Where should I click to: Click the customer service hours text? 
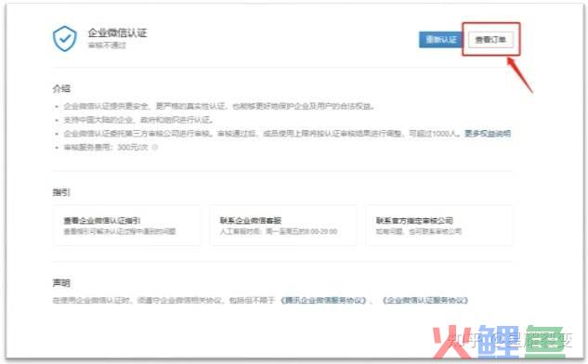pos(279,231)
